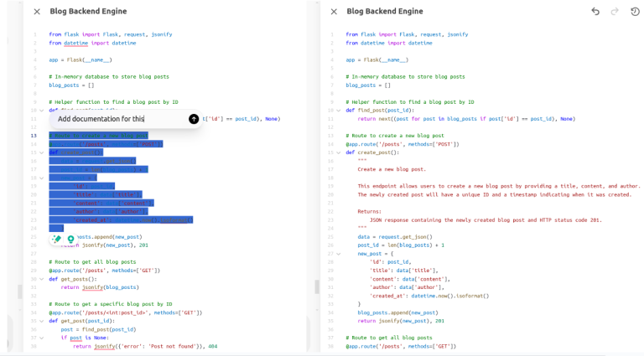Close the right Blog Backend Engine panel
This screenshot has height=356, width=644.
tap(334, 12)
